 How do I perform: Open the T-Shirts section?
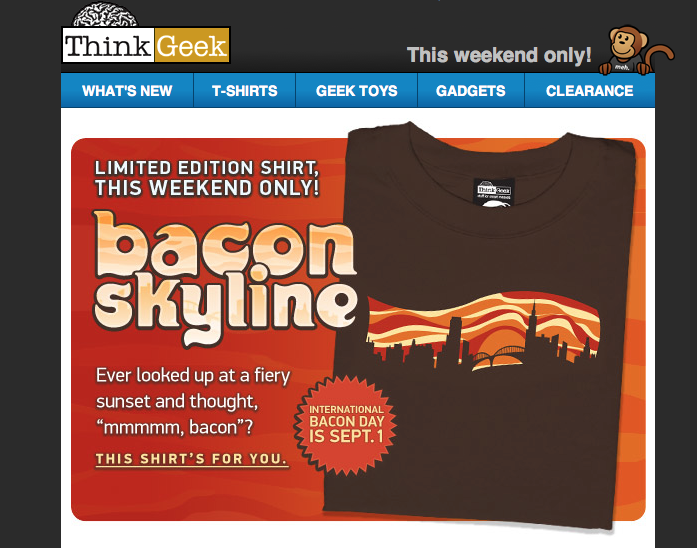(244, 91)
